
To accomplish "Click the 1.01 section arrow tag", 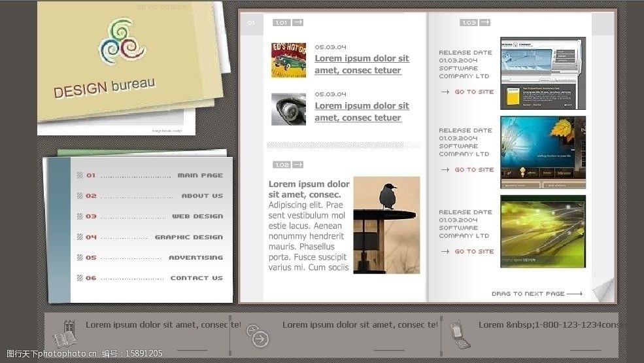I will pyautogui.click(x=288, y=23).
